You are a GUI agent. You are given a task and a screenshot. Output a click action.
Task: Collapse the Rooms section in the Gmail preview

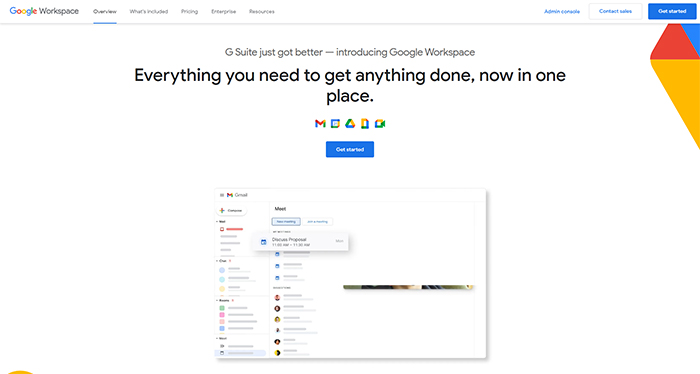pyautogui.click(x=217, y=300)
